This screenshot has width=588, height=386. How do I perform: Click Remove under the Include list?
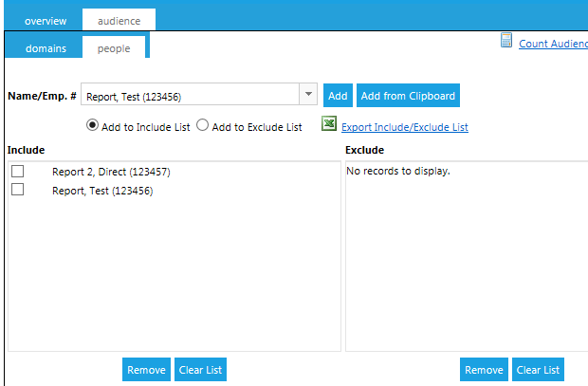click(x=146, y=370)
